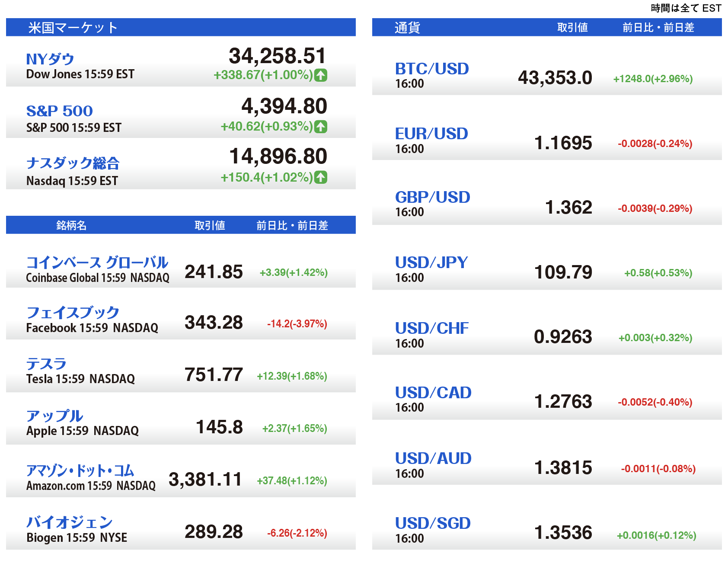Image resolution: width=728 pixels, height=563 pixels.
Task: Click the 銘柄名 column header
Action: point(71,225)
